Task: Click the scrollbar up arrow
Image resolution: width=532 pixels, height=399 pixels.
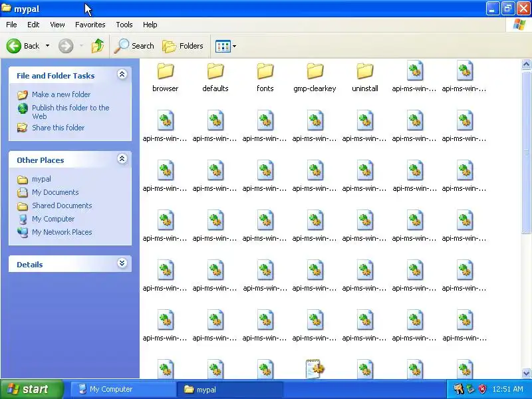Action: tap(526, 64)
